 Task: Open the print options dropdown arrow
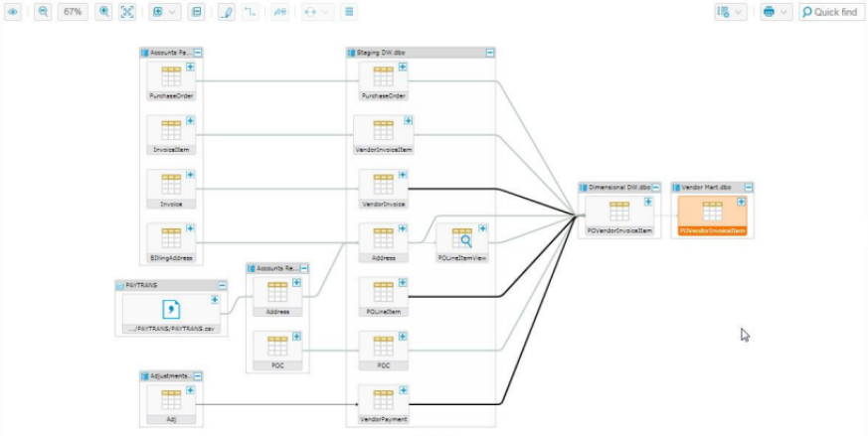(783, 12)
